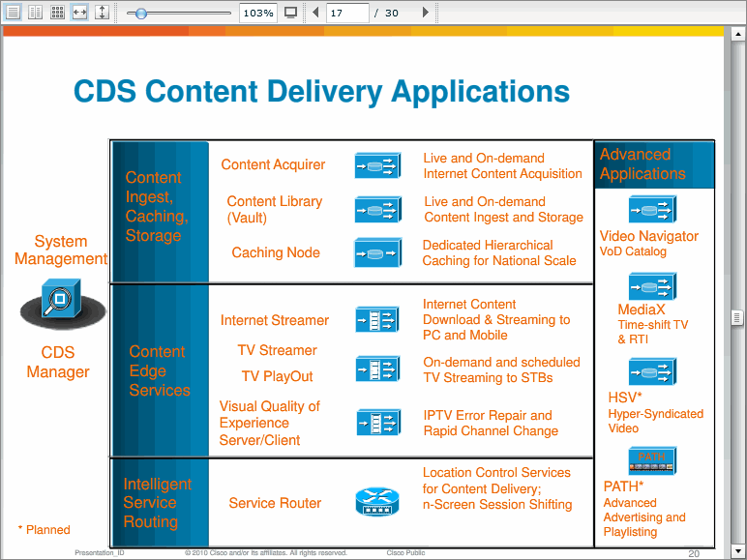This screenshot has height=560, width=747.
Task: Toggle fit to width
Action: 79,13
